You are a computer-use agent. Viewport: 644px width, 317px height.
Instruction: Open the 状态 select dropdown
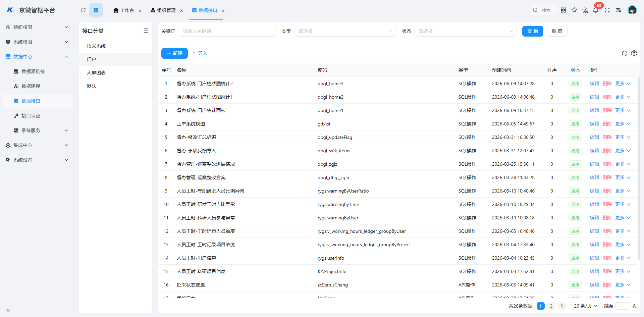[x=466, y=31]
